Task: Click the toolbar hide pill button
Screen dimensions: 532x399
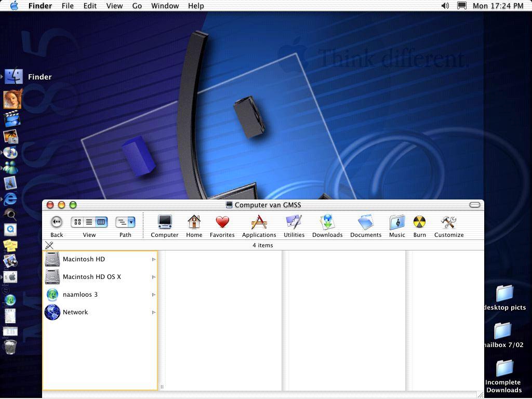Action: [x=475, y=205]
